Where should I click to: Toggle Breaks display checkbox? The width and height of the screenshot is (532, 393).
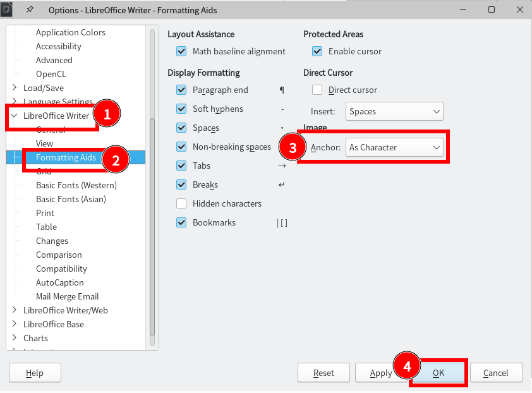181,185
